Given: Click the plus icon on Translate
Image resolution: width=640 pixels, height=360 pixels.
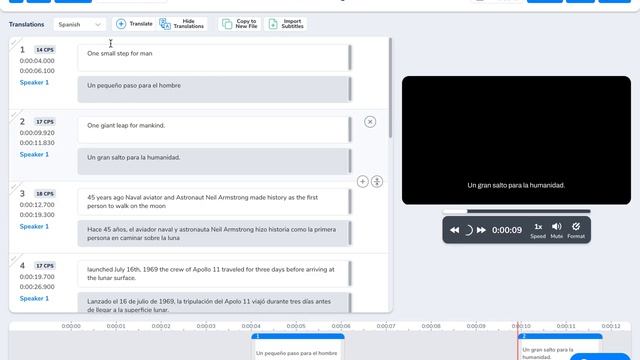Looking at the screenshot, I should point(121,24).
